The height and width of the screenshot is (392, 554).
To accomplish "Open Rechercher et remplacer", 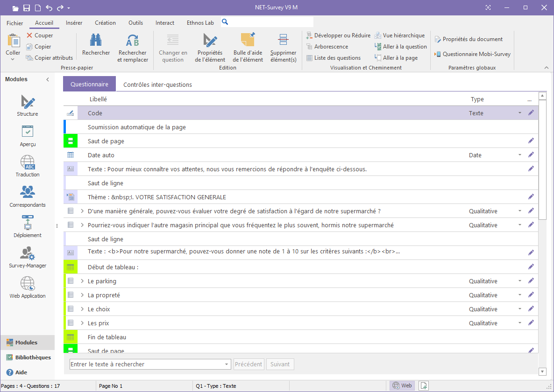I will click(133, 48).
